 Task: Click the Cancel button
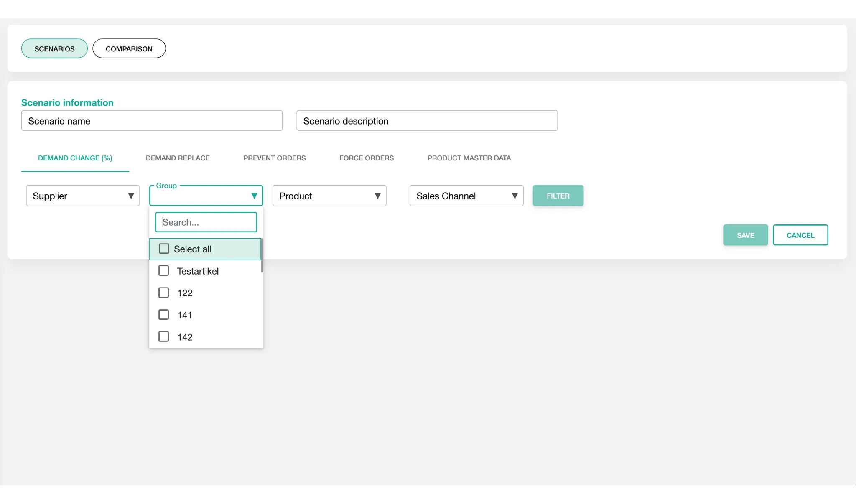click(800, 235)
